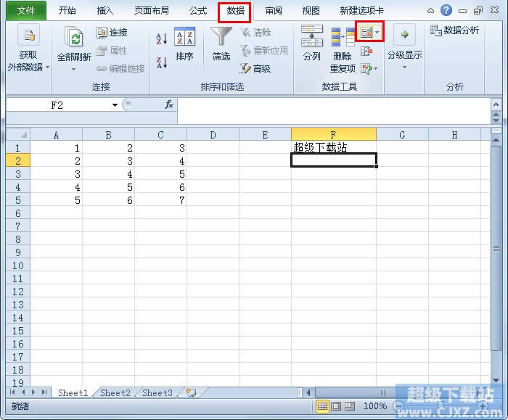Sort descending Z to A
This screenshot has height=420, width=508.
tap(161, 62)
